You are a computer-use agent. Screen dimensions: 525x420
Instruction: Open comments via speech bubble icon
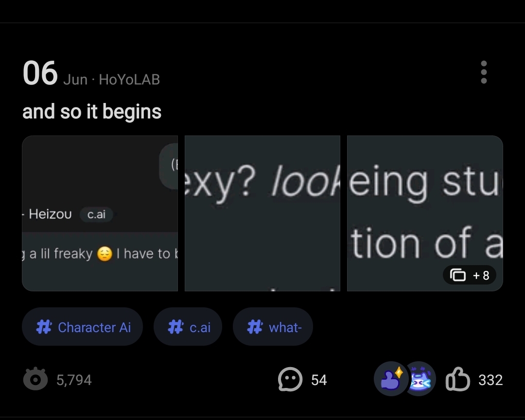(x=290, y=380)
